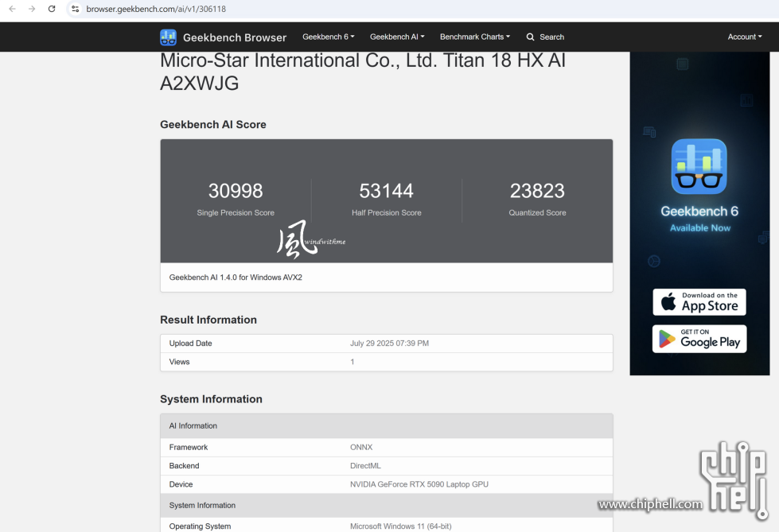
Task: Click the Geekbench Browser logo icon
Action: [169, 37]
